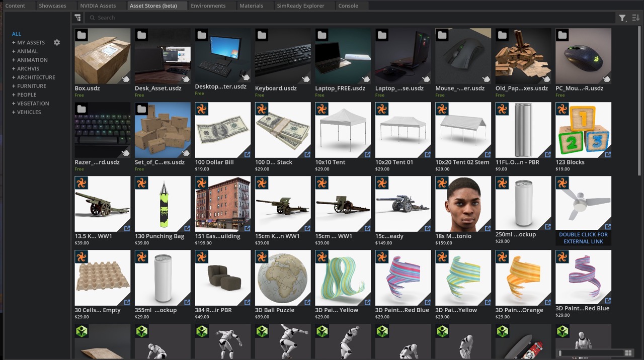Open external link icon on 3D Ball Puzzle

click(x=307, y=302)
